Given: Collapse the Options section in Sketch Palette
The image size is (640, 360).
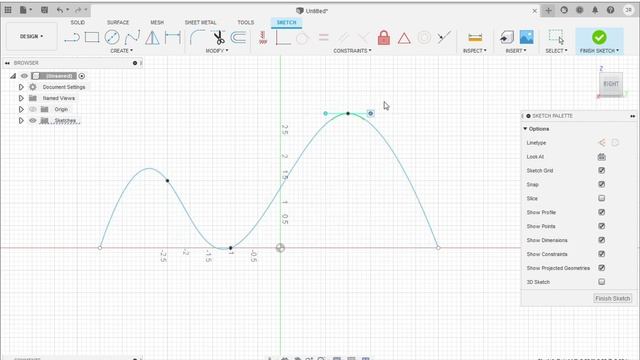Looking at the screenshot, I should pos(525,129).
